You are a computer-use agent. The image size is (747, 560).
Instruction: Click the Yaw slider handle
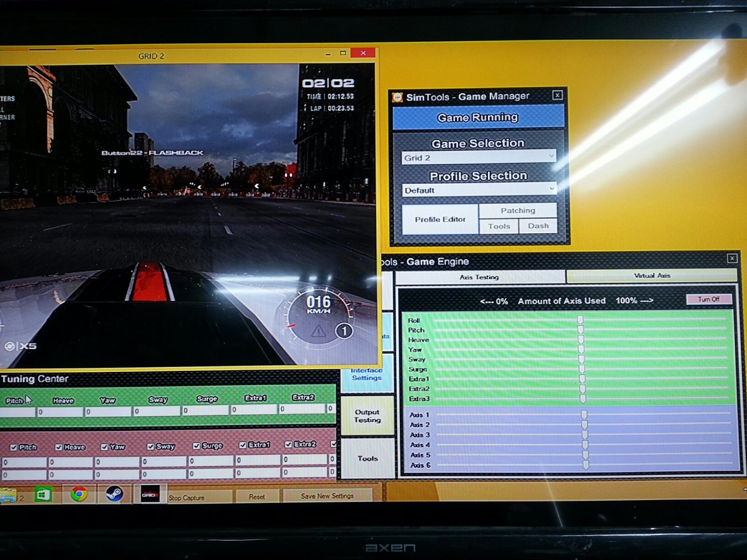tap(581, 349)
